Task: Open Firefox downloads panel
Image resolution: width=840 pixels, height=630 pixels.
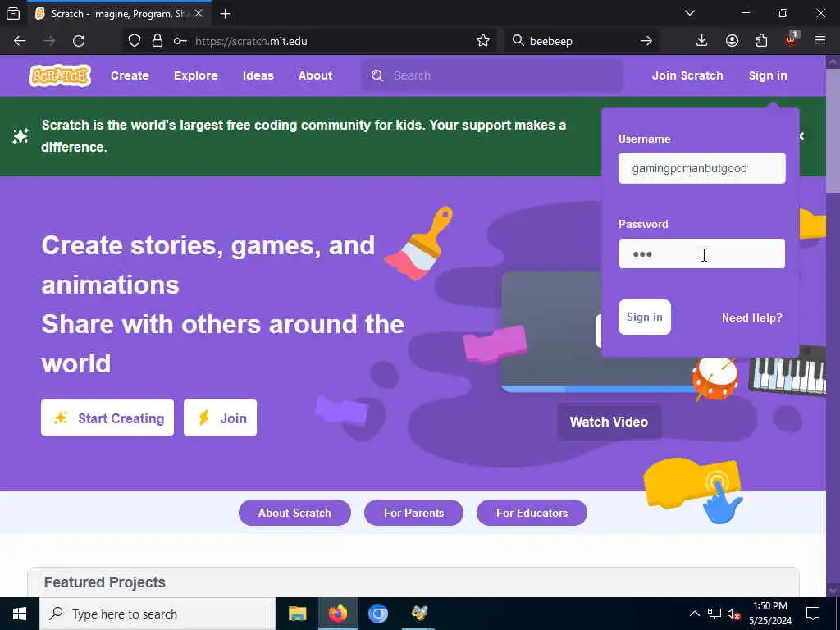Action: click(701, 41)
